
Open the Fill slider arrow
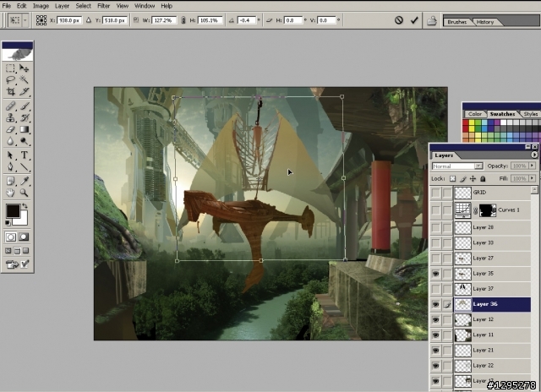[x=533, y=178]
